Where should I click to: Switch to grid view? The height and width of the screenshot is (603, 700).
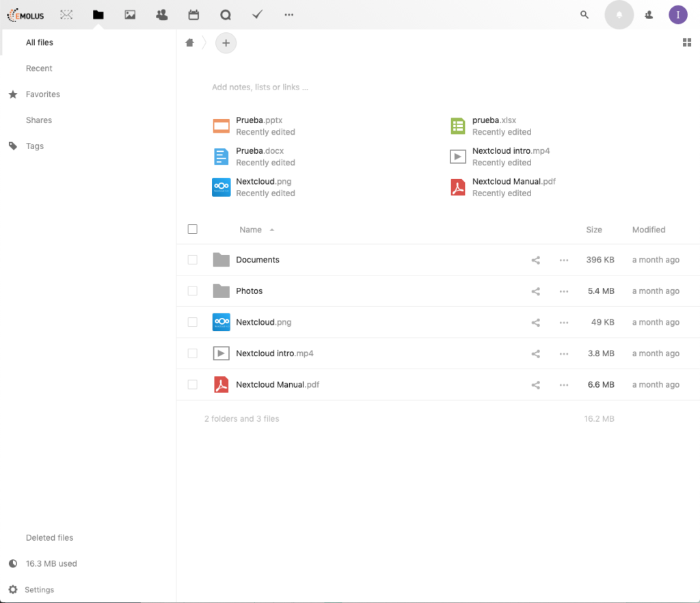[687, 42]
